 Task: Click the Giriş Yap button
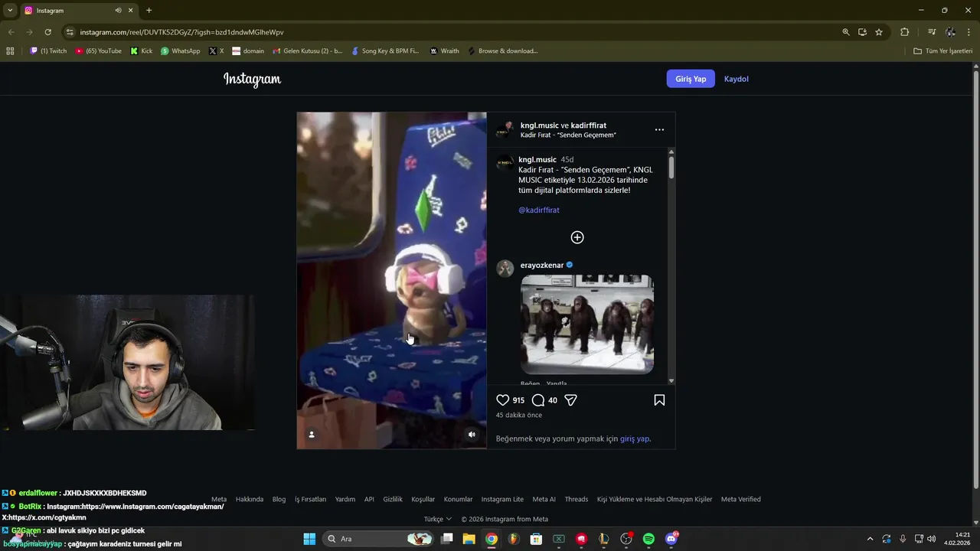691,79
